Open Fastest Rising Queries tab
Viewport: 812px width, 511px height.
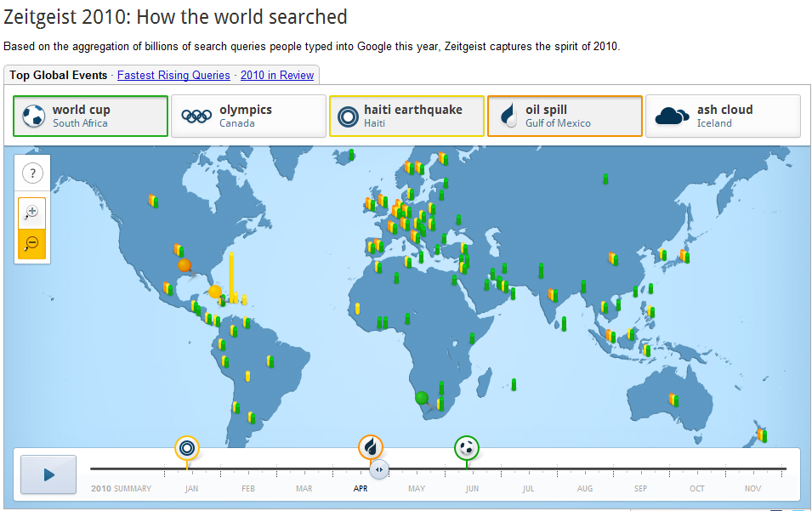[x=173, y=75]
